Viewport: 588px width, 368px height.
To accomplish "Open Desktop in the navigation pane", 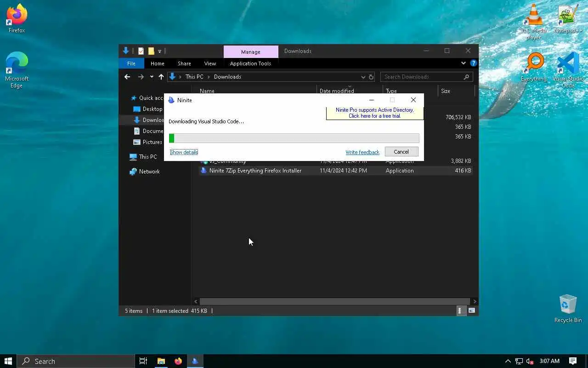I will 148,109.
